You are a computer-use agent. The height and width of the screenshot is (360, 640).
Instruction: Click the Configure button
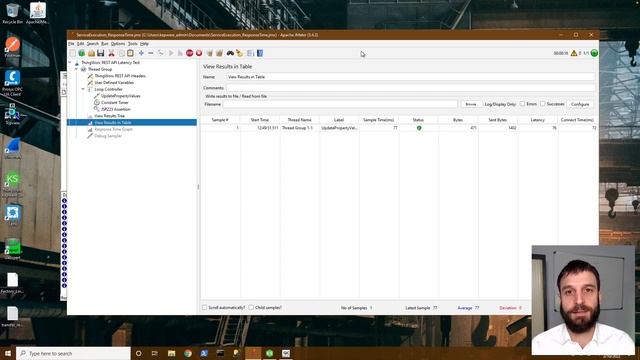coord(580,104)
